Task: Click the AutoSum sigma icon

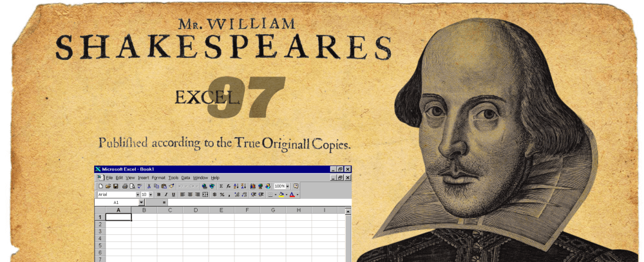Action: 221,187
